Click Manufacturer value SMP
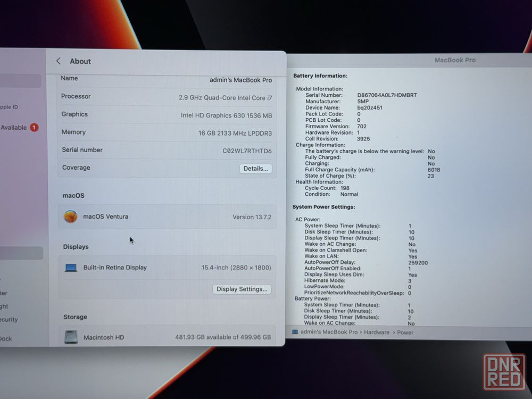The width and height of the screenshot is (532, 399). click(x=363, y=102)
